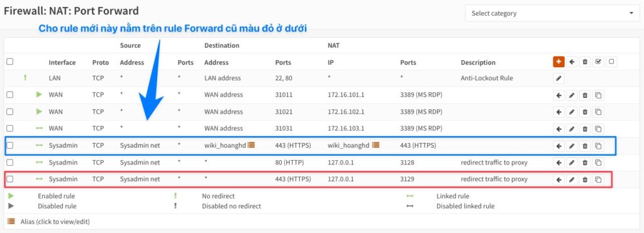Clone the port 31011 rule
The width and height of the screenshot is (644, 233).
click(x=599, y=95)
